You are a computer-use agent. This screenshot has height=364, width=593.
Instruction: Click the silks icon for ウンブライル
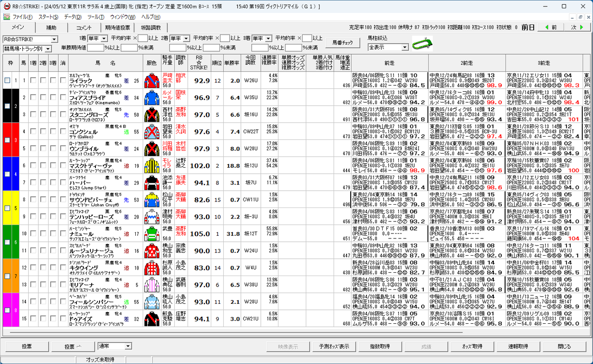151,149
